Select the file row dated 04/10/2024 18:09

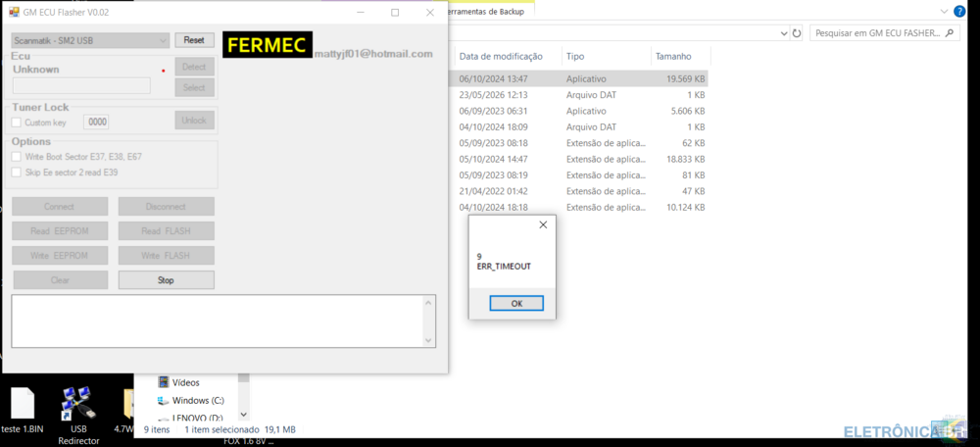(x=578, y=126)
